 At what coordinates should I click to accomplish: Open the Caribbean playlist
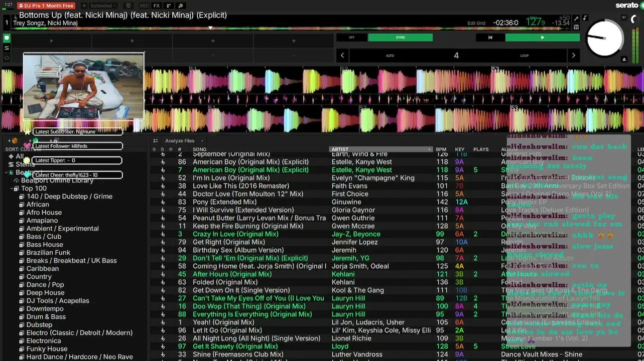tap(43, 269)
